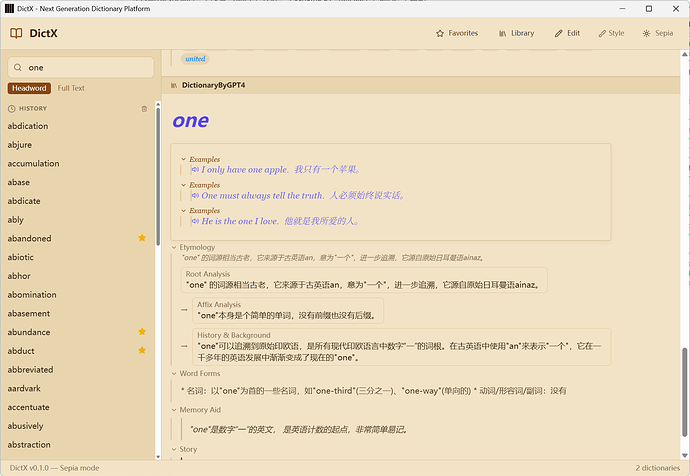Collapse the second Examples section
This screenshot has width=690, height=476.
click(x=184, y=185)
